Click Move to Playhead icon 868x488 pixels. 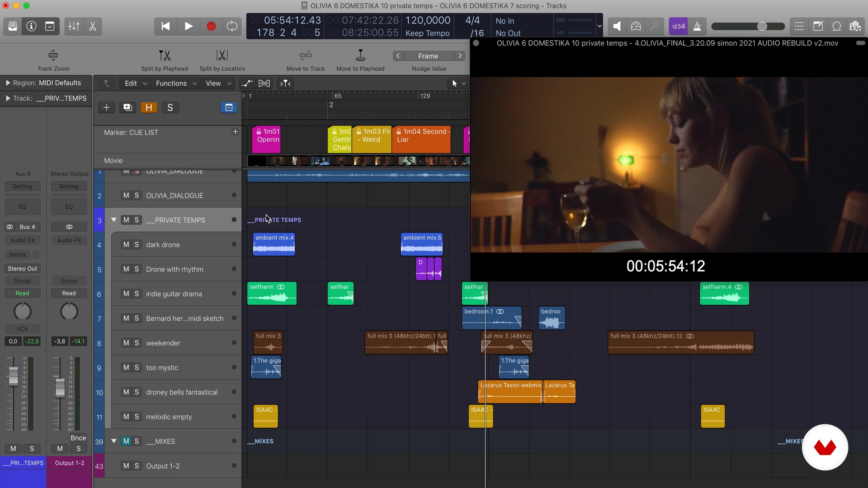point(360,56)
